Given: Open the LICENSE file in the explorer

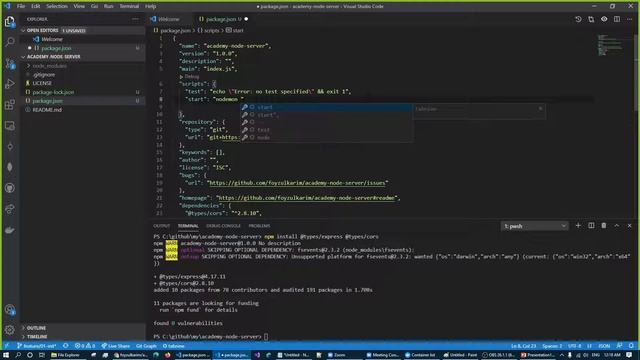Looking at the screenshot, I should point(42,83).
